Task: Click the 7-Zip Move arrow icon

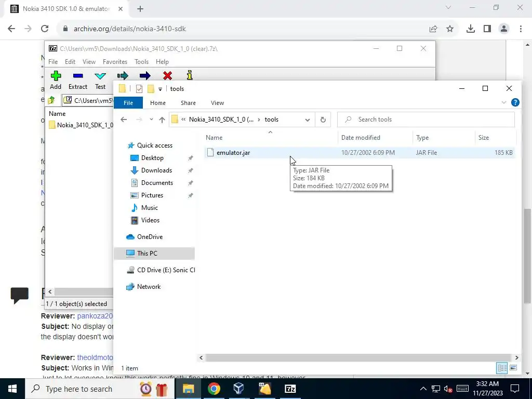Action: click(145, 75)
